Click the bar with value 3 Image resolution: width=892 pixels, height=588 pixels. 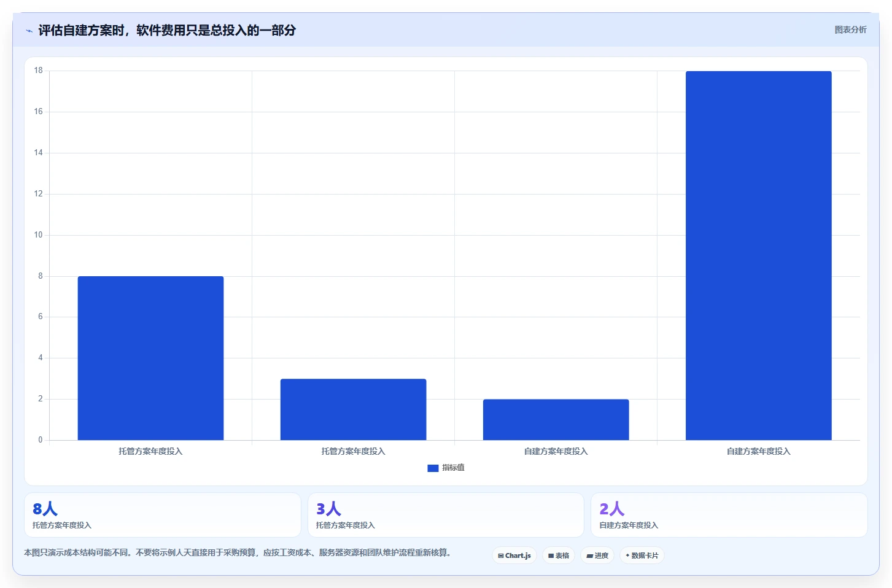coord(353,409)
